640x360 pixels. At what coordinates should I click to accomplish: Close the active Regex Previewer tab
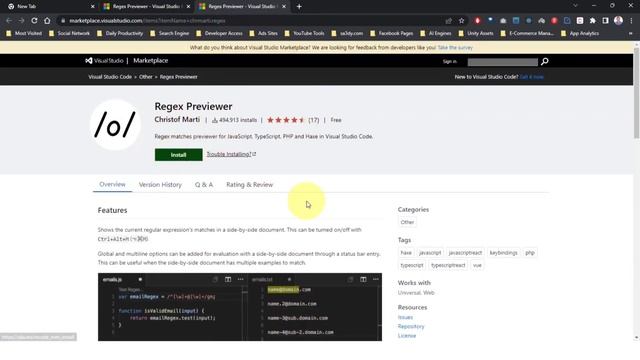coord(284,7)
